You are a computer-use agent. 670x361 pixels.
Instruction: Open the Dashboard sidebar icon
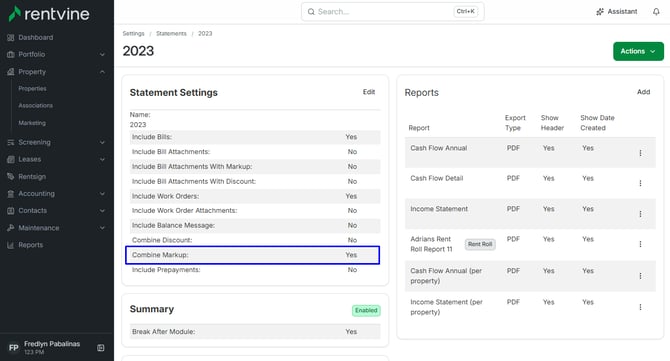tap(11, 38)
